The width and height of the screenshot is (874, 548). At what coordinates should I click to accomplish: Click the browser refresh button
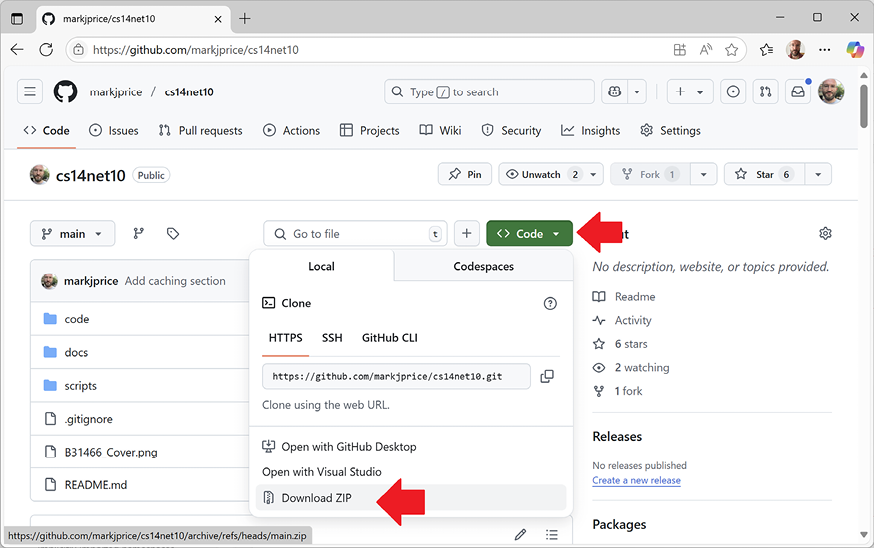pos(46,50)
